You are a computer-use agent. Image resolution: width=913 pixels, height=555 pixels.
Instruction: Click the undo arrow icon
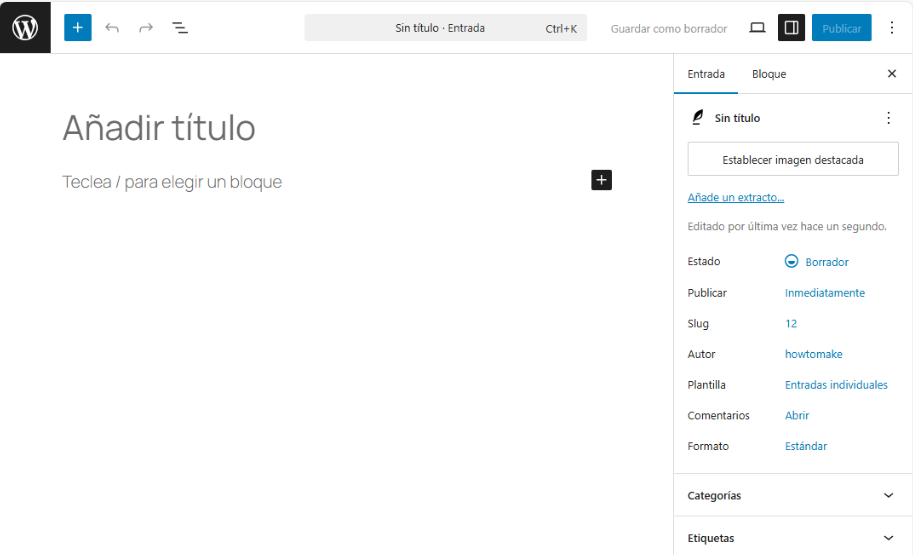[112, 28]
